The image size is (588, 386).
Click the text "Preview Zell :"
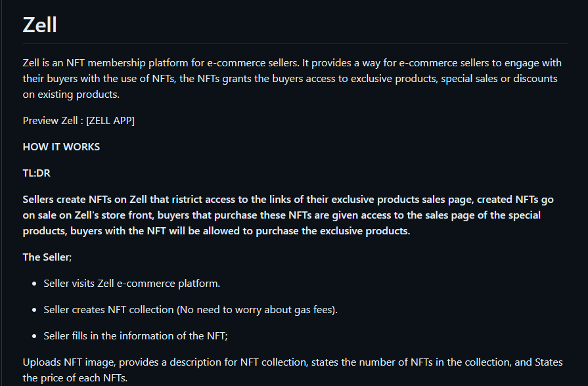pyautogui.click(x=53, y=121)
